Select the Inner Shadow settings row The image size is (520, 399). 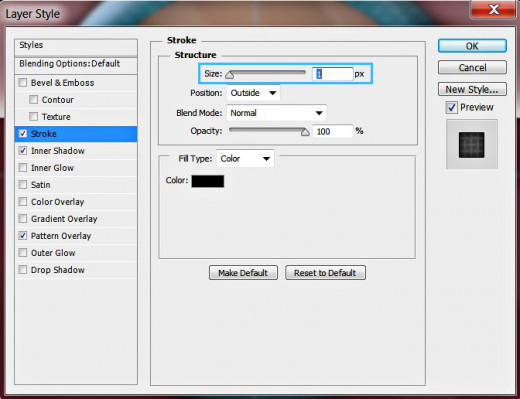point(76,151)
